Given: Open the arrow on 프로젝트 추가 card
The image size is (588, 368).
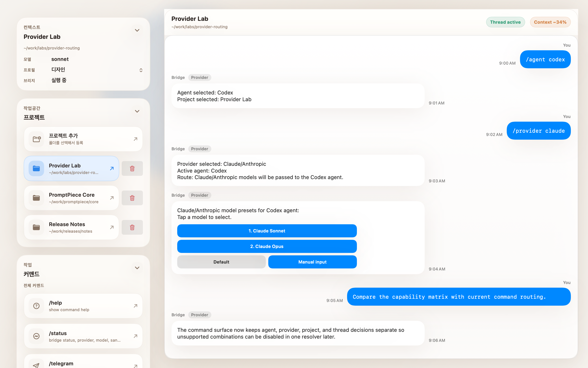Looking at the screenshot, I should point(136,139).
